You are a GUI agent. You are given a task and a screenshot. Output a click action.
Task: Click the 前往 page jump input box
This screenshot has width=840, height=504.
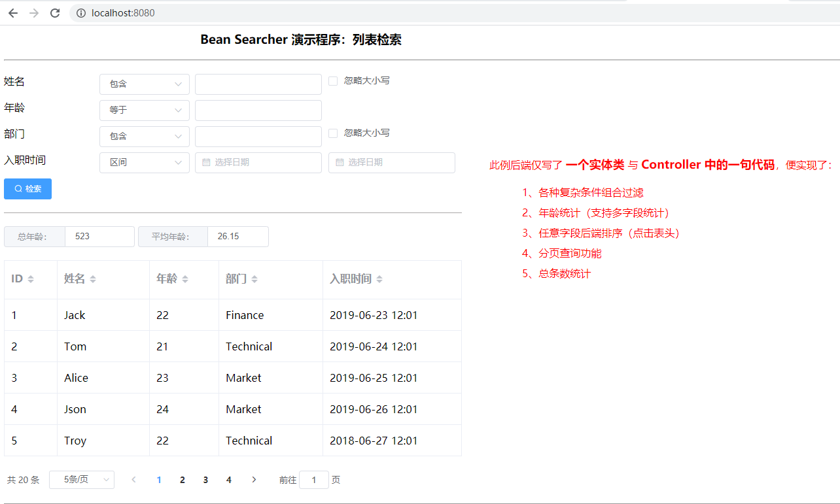(314, 480)
